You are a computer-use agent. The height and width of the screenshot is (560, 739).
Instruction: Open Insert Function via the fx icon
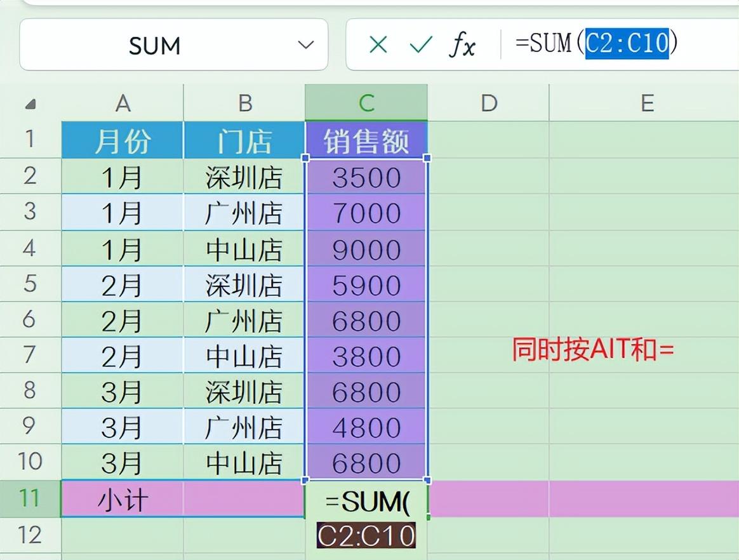pos(462,45)
